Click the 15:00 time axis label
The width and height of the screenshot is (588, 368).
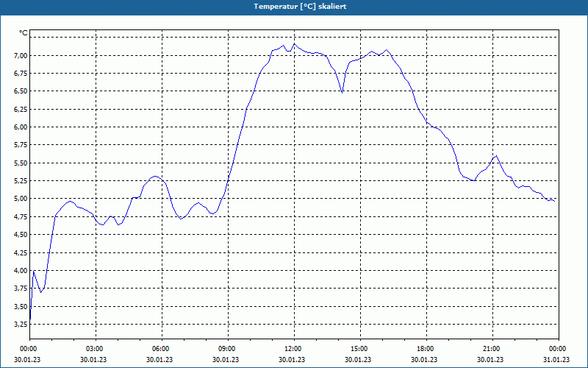click(x=360, y=349)
